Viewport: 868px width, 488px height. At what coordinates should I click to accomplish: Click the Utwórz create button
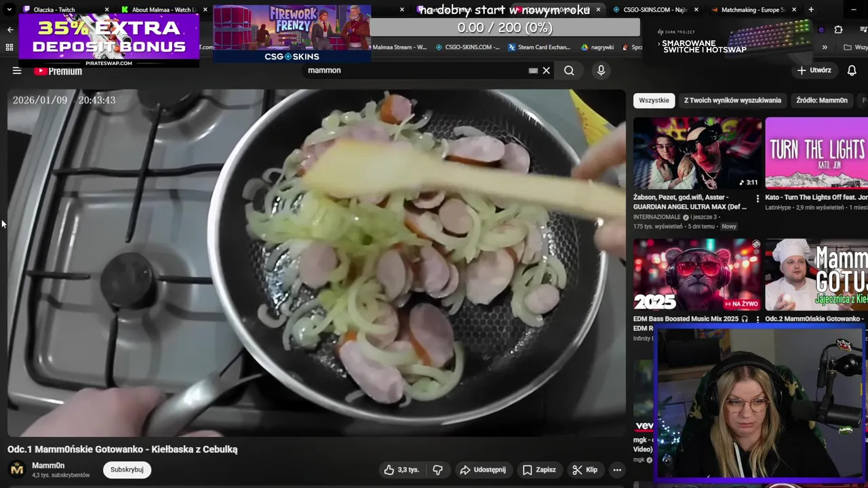[x=814, y=70]
